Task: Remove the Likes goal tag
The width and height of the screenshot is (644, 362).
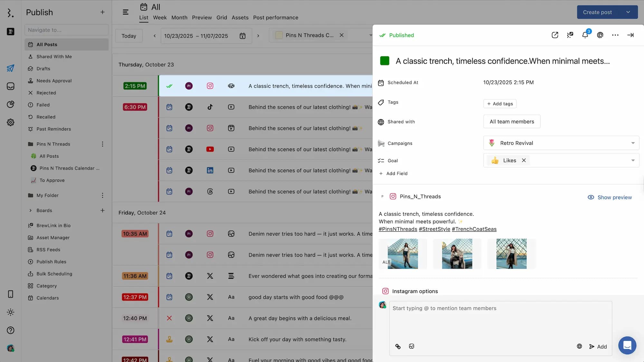Action: click(524, 160)
